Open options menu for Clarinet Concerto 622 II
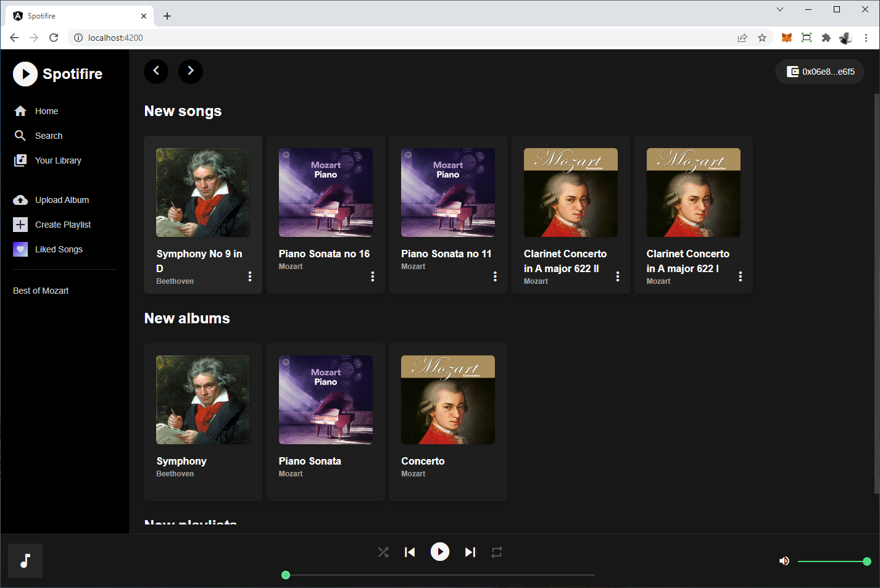Viewport: 880px width, 588px height. click(618, 276)
